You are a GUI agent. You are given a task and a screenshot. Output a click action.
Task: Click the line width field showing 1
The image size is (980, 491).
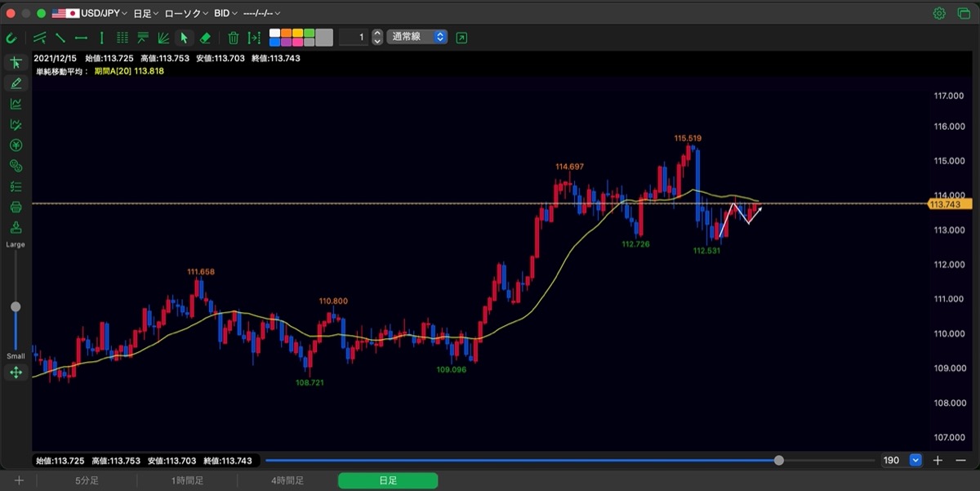point(353,37)
